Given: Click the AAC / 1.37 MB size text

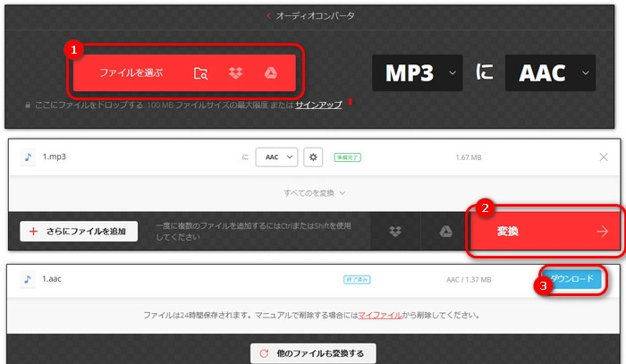Looking at the screenshot, I should [x=469, y=280].
